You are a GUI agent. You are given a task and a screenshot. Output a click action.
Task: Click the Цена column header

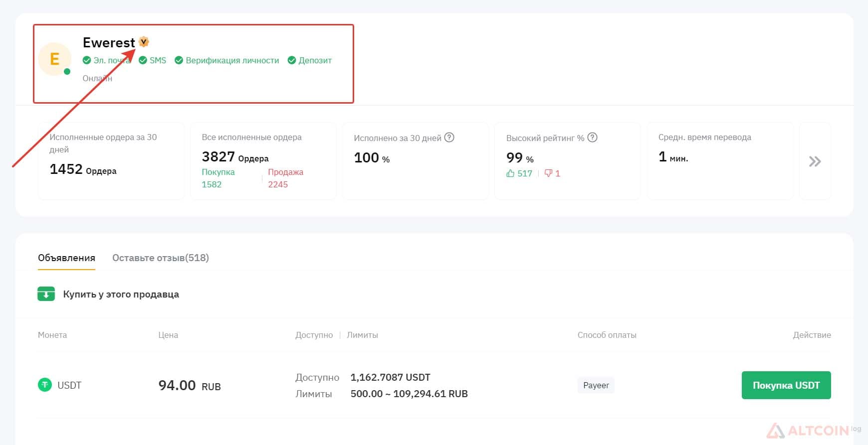click(168, 335)
